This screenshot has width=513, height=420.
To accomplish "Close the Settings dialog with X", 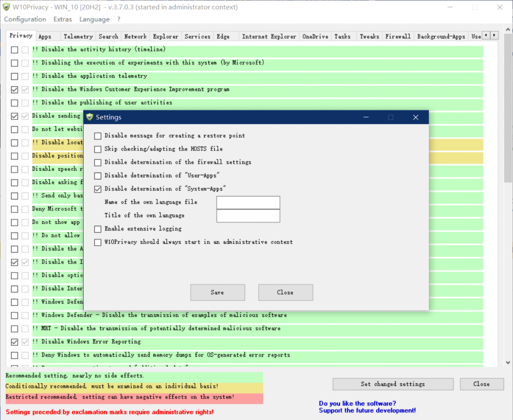I will tap(415, 117).
